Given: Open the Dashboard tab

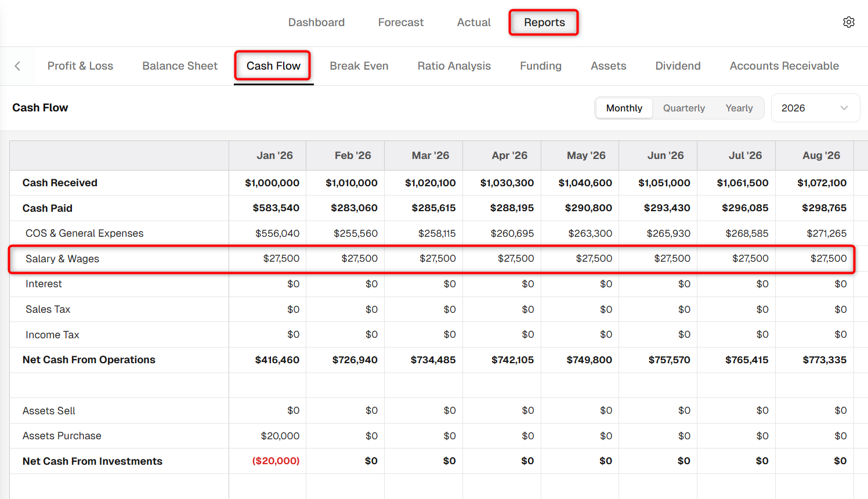Looking at the screenshot, I should 316,22.
